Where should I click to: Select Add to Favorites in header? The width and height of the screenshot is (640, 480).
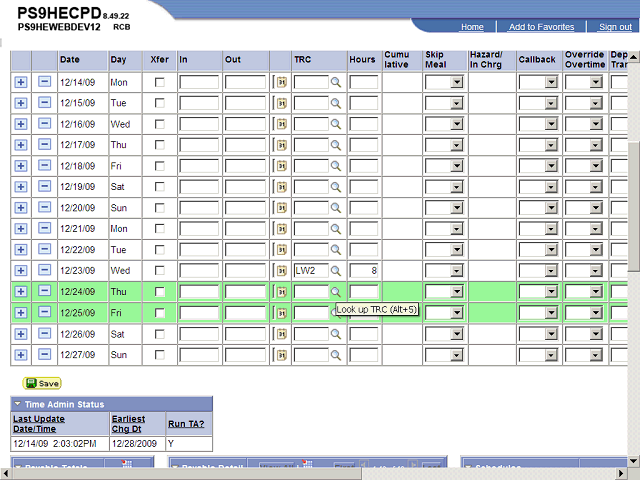[541, 27]
